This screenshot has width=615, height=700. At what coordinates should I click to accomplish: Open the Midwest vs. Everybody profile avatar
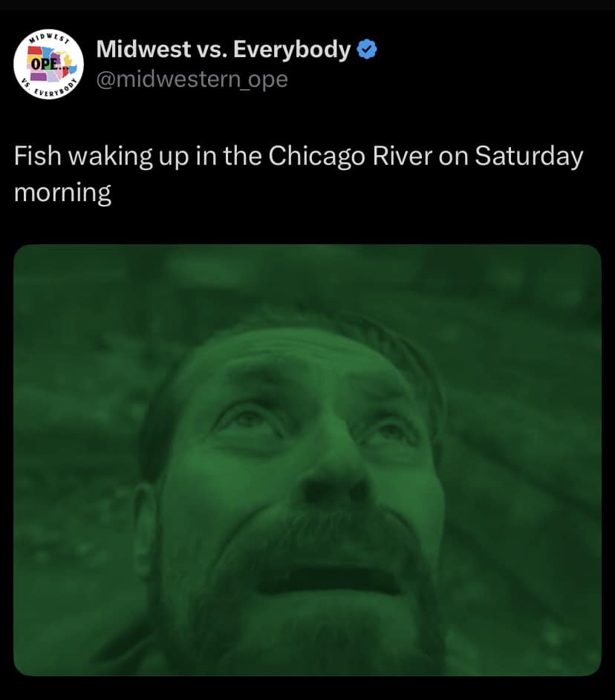[x=46, y=63]
